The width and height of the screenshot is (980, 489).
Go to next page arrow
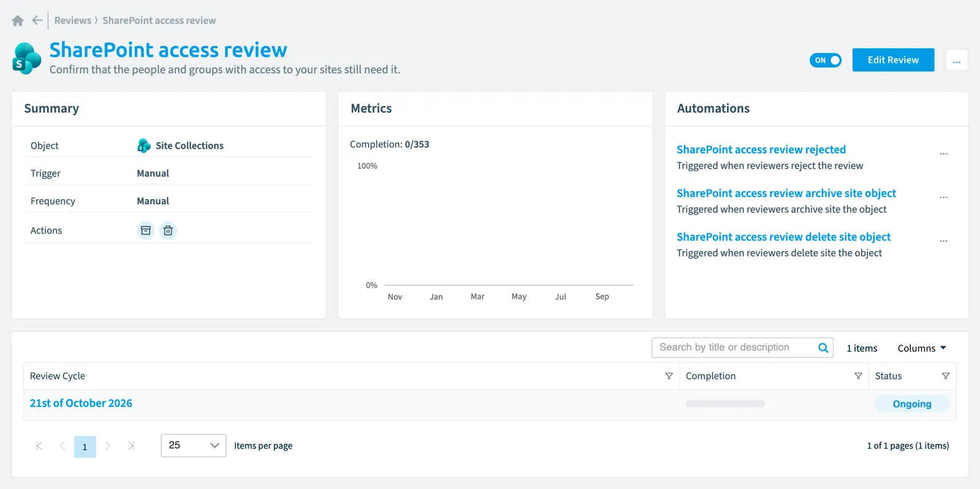pyautogui.click(x=108, y=446)
